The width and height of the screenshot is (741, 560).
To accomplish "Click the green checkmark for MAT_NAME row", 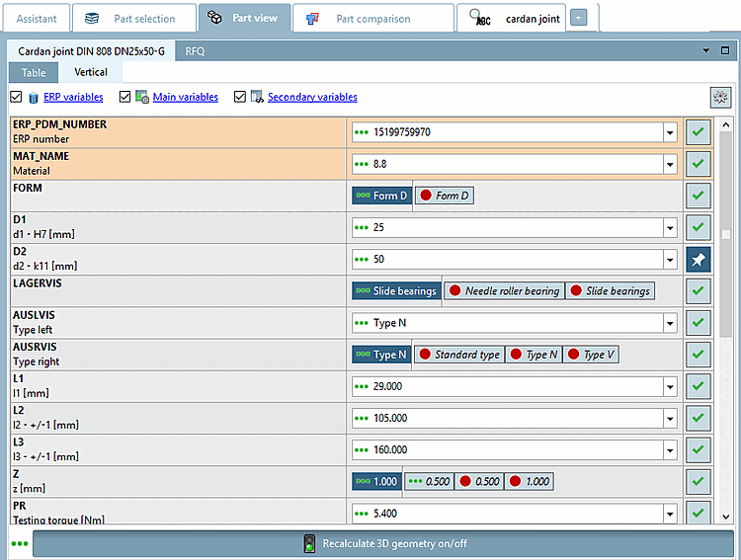I will [x=698, y=164].
